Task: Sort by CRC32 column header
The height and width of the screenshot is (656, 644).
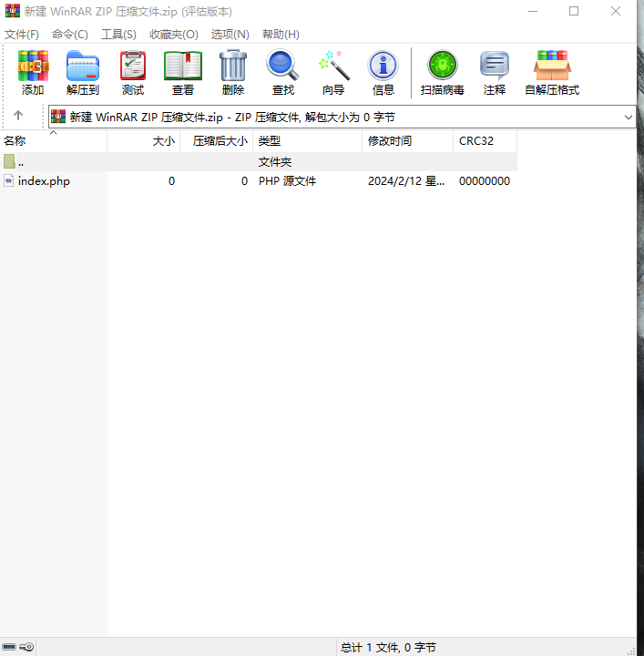Action: point(486,141)
